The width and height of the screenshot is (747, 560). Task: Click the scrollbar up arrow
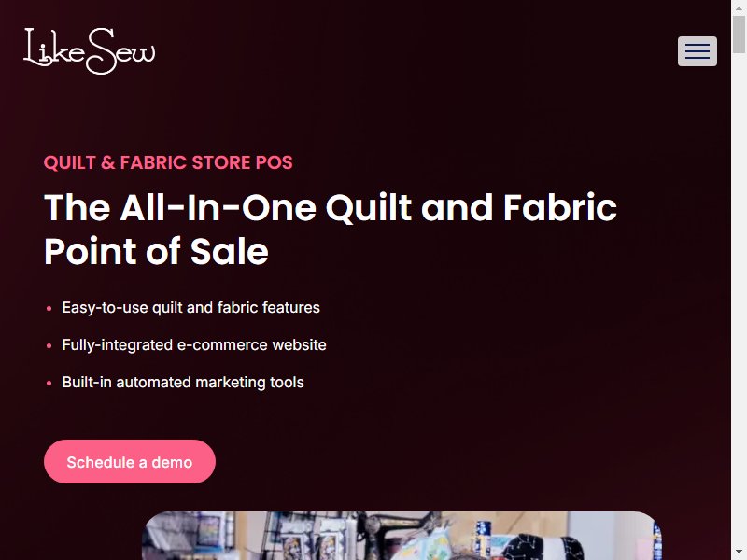pyautogui.click(x=739, y=7)
